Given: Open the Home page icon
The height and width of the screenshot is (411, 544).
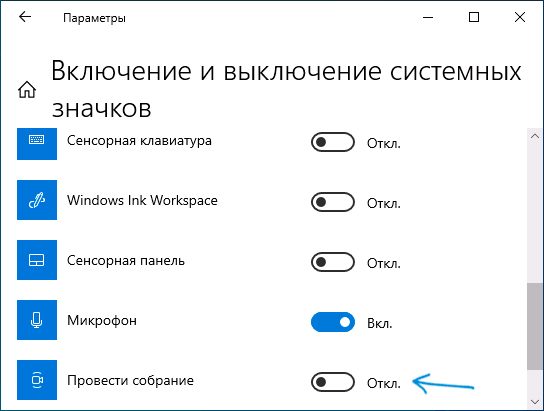Looking at the screenshot, I should coord(27,89).
